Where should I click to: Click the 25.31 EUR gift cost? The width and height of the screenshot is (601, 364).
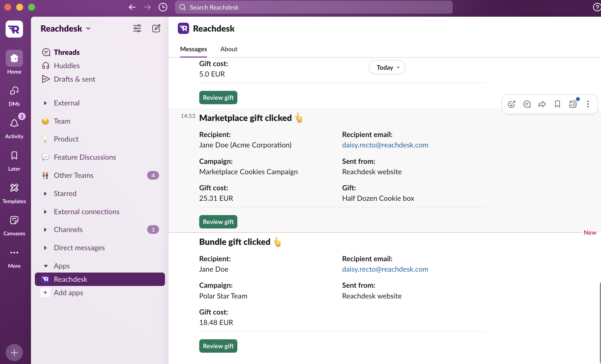[x=216, y=198]
